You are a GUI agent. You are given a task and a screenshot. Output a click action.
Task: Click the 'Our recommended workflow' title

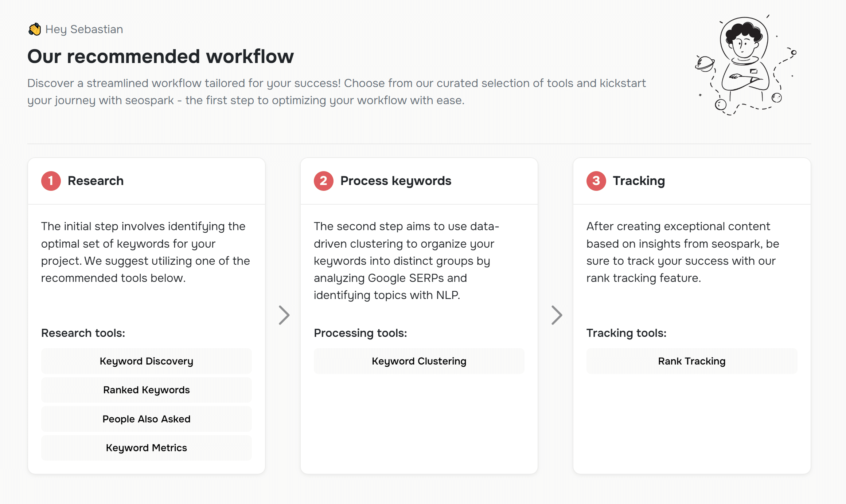(x=160, y=56)
